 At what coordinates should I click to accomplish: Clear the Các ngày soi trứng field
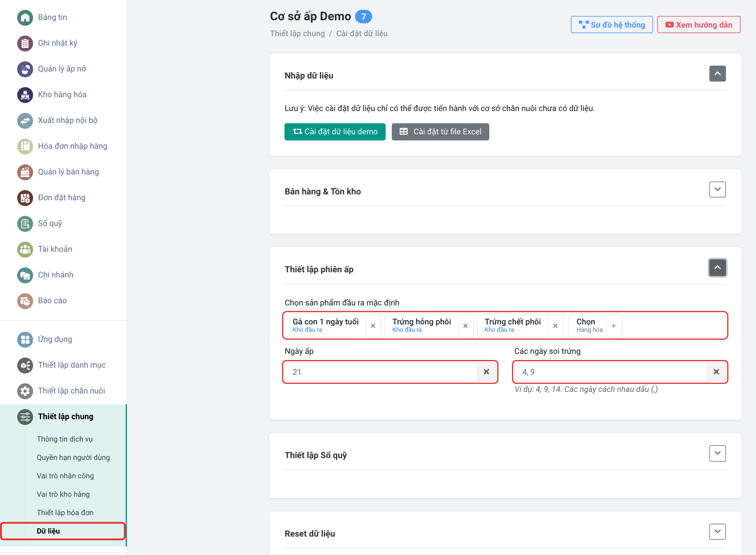click(x=716, y=372)
